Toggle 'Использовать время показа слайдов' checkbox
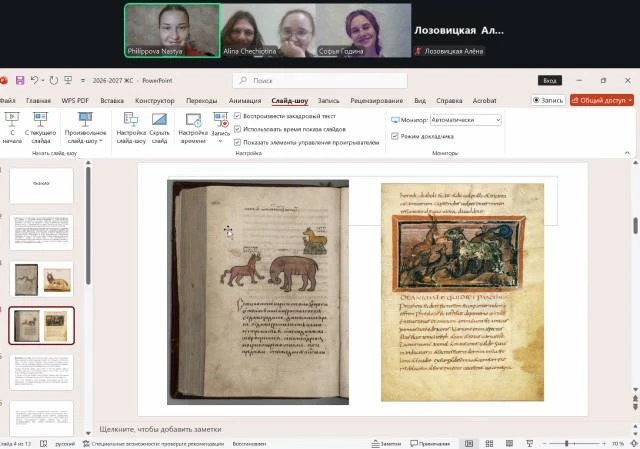This screenshot has width=640, height=449. [237, 129]
